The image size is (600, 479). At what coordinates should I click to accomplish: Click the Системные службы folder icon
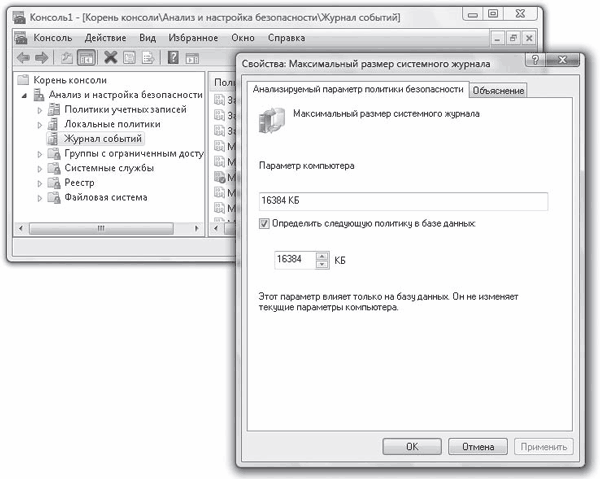(54, 168)
